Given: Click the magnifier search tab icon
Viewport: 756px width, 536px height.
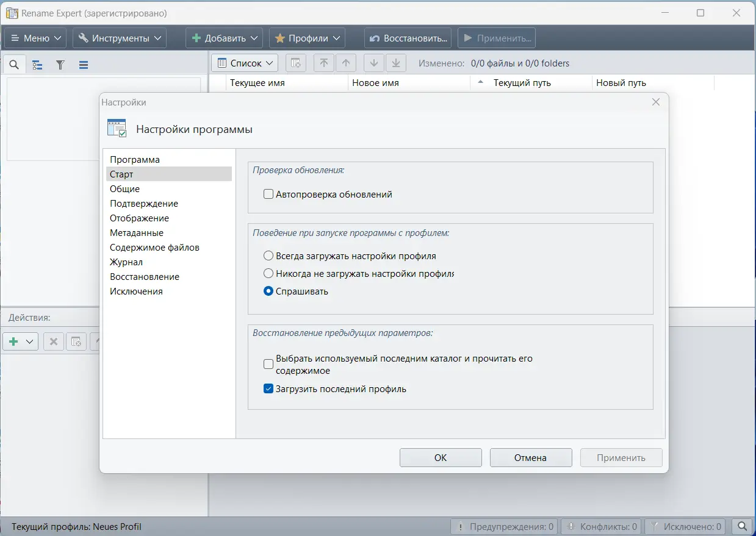Looking at the screenshot, I should (14, 64).
